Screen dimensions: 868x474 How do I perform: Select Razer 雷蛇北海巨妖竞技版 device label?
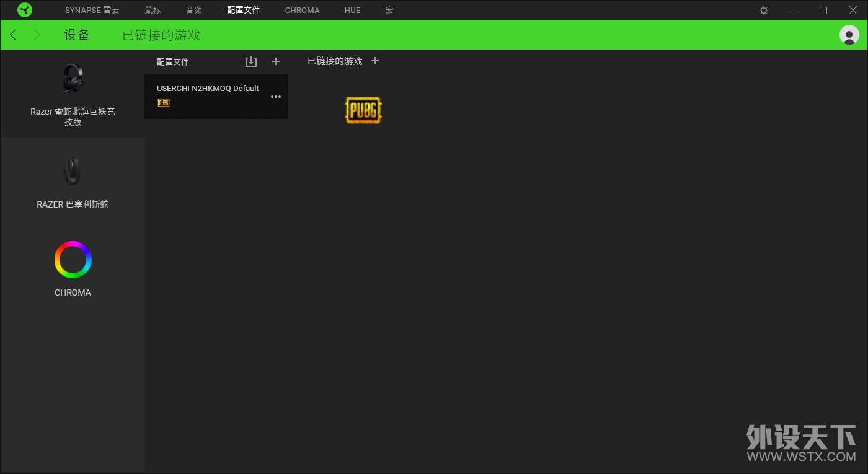(73, 116)
